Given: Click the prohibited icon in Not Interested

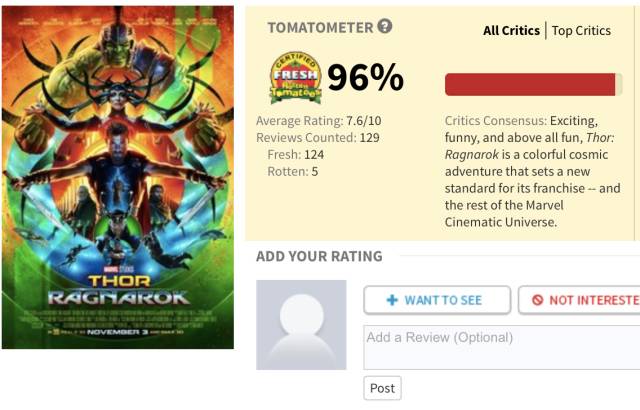Looking at the screenshot, I should coord(537,300).
